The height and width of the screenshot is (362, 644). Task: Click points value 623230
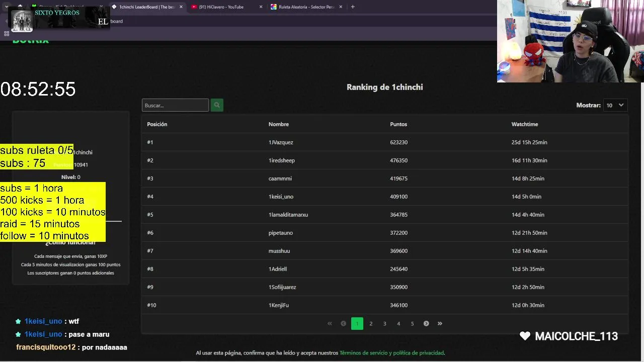399,142
